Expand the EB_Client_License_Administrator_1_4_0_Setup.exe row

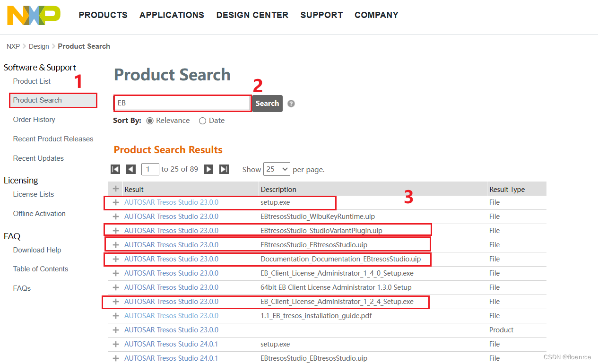[x=115, y=273]
